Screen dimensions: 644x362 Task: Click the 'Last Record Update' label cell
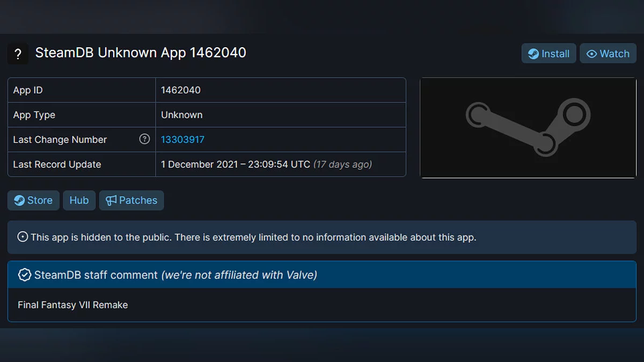pos(82,164)
